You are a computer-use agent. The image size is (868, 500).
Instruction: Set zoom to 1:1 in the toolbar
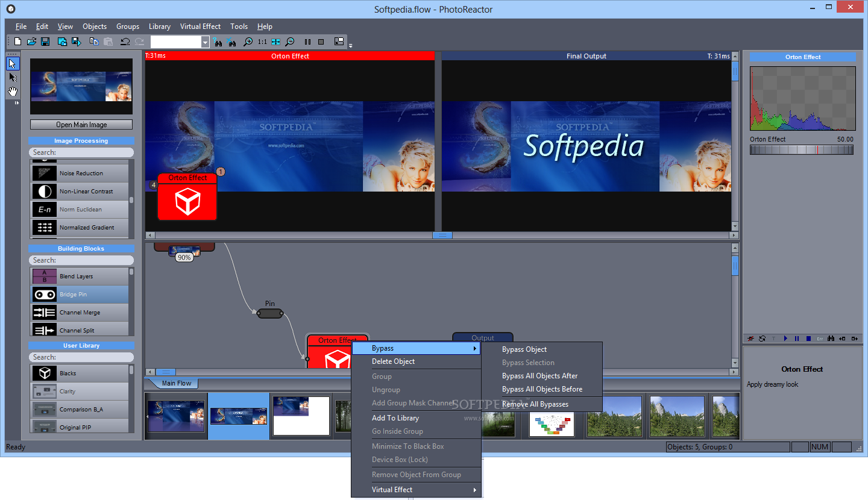pos(262,42)
